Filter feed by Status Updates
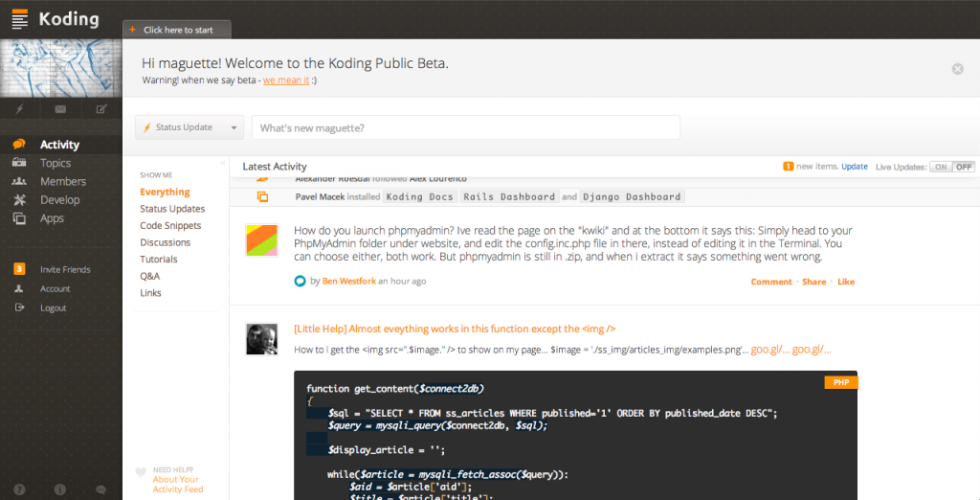980x500 pixels. [x=172, y=209]
